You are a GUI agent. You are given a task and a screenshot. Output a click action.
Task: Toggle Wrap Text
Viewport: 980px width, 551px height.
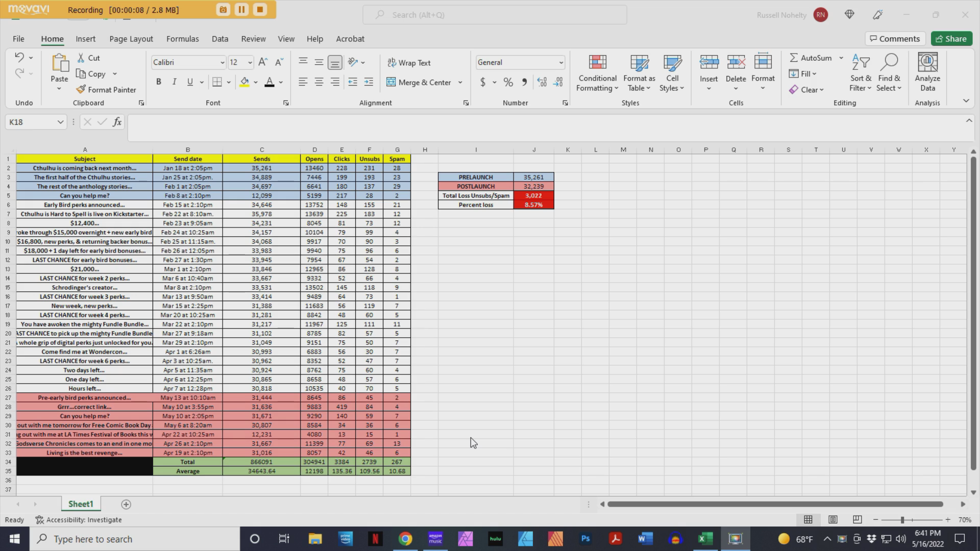coord(409,63)
